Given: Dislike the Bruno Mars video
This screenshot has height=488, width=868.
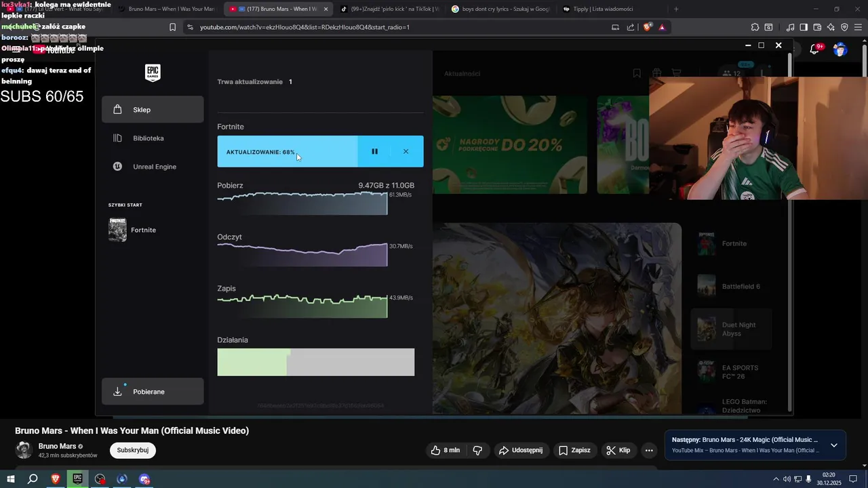Looking at the screenshot, I should click(x=477, y=450).
